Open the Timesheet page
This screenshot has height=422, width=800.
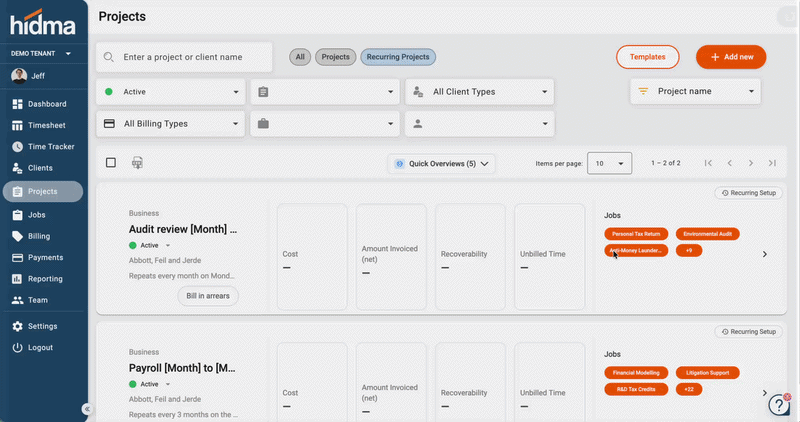tap(46, 126)
